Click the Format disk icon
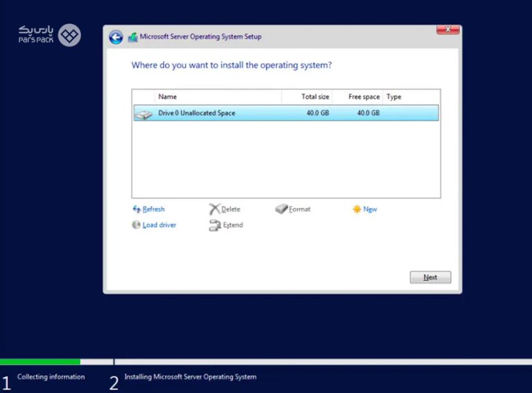The image size is (532, 393). click(281, 209)
